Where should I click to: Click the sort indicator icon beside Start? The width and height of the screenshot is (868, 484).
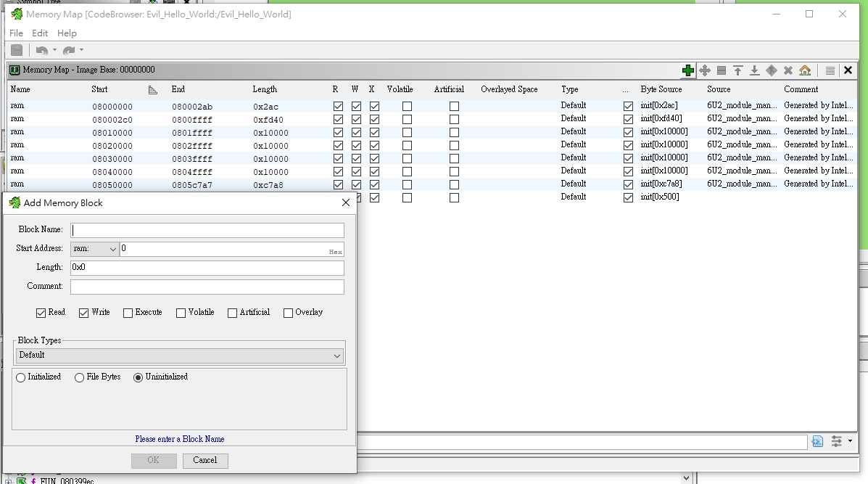(x=153, y=90)
